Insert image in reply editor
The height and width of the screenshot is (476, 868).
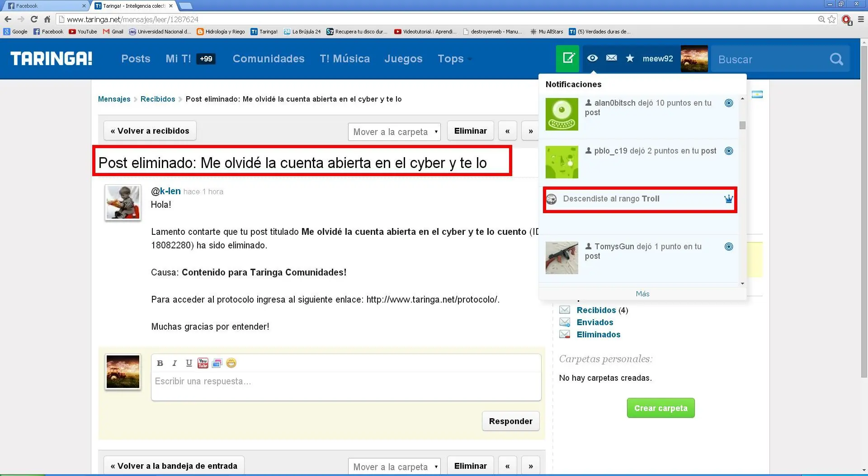coord(217,363)
